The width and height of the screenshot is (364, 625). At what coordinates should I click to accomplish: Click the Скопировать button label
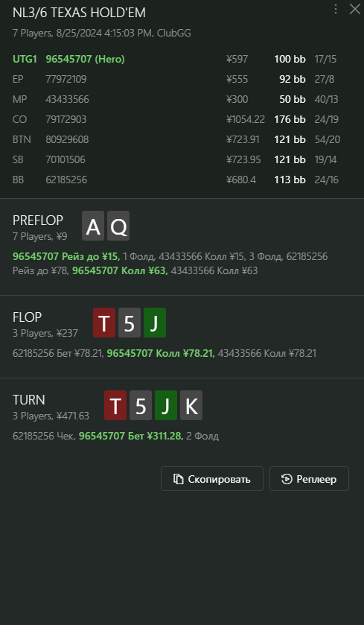pyautogui.click(x=219, y=479)
